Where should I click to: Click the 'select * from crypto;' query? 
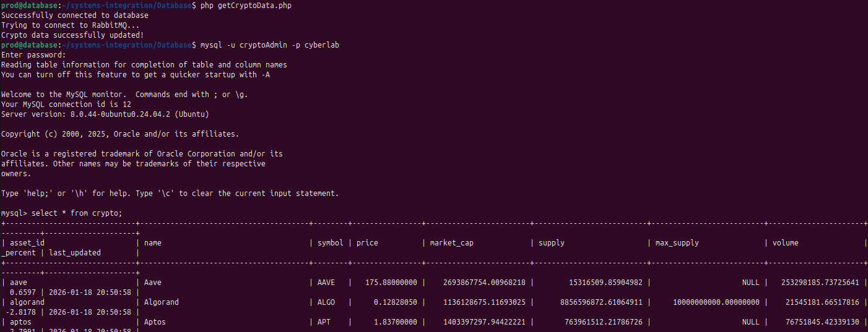[x=77, y=213]
